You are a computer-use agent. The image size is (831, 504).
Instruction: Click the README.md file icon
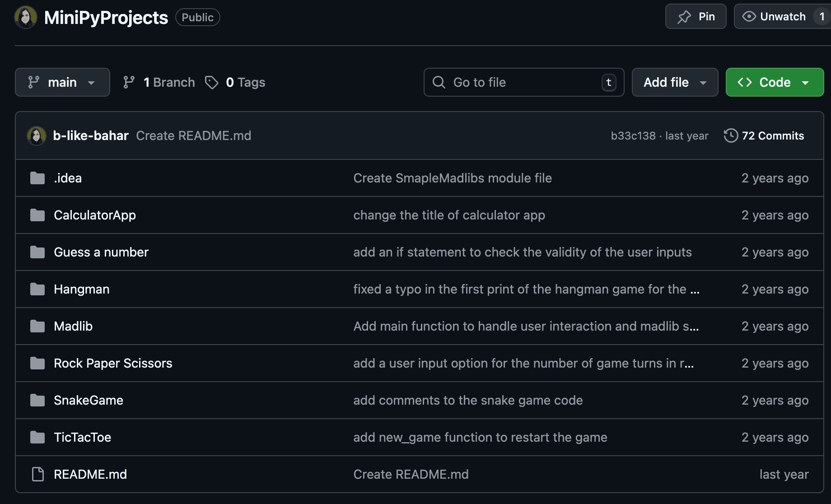click(x=37, y=475)
